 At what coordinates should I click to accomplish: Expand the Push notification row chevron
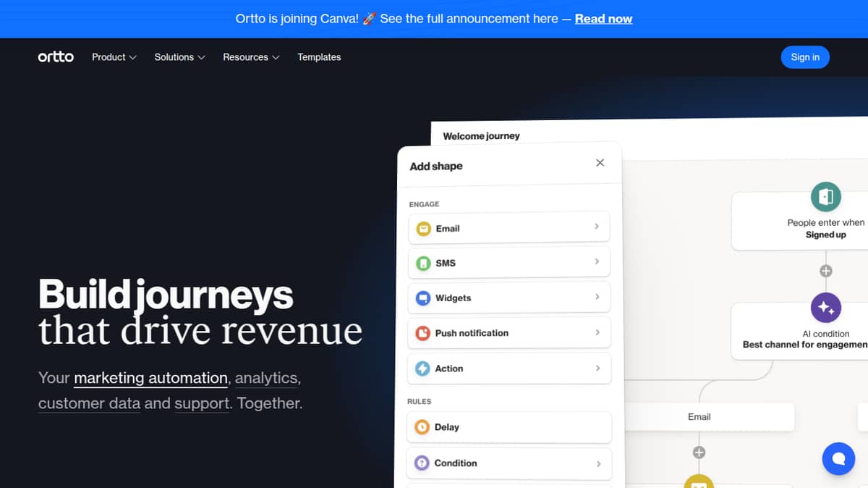[597, 332]
